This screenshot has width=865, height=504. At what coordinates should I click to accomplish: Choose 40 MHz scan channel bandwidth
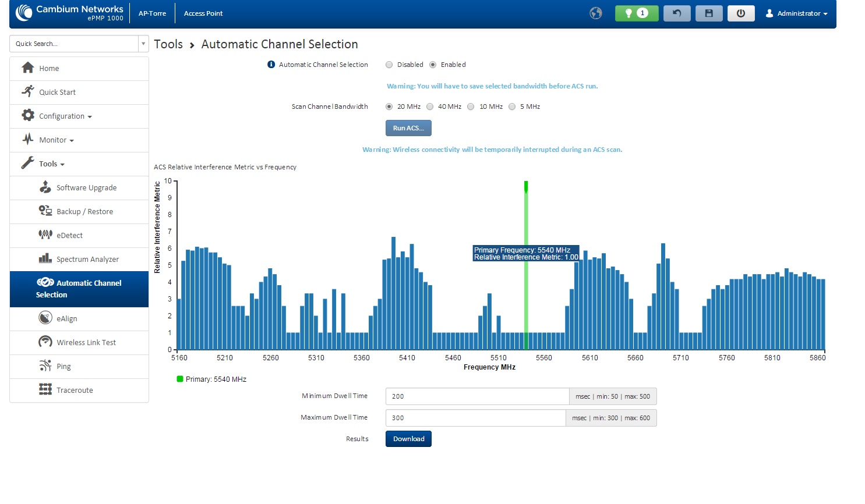430,107
